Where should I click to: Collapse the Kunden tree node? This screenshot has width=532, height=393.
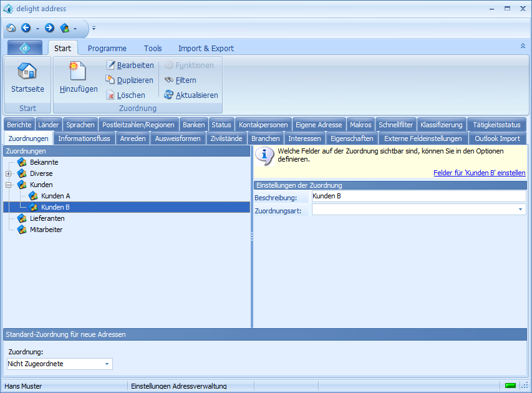pos(9,185)
